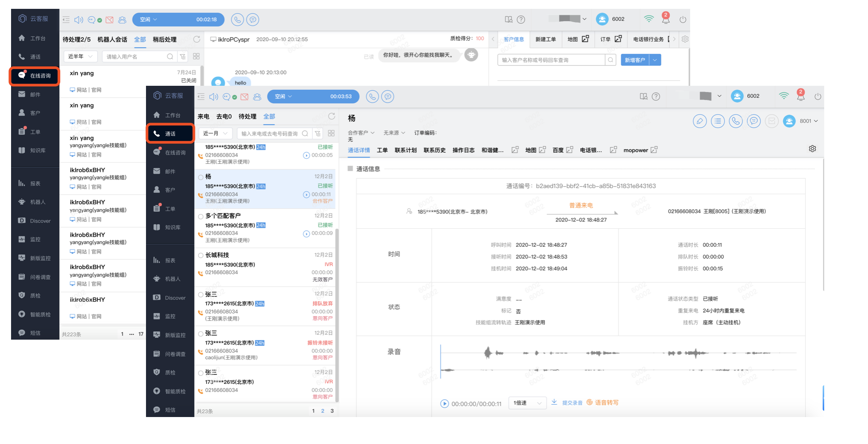This screenshot has width=868, height=444.
Task: Select the radio button for call record 杨
Action: [201, 177]
